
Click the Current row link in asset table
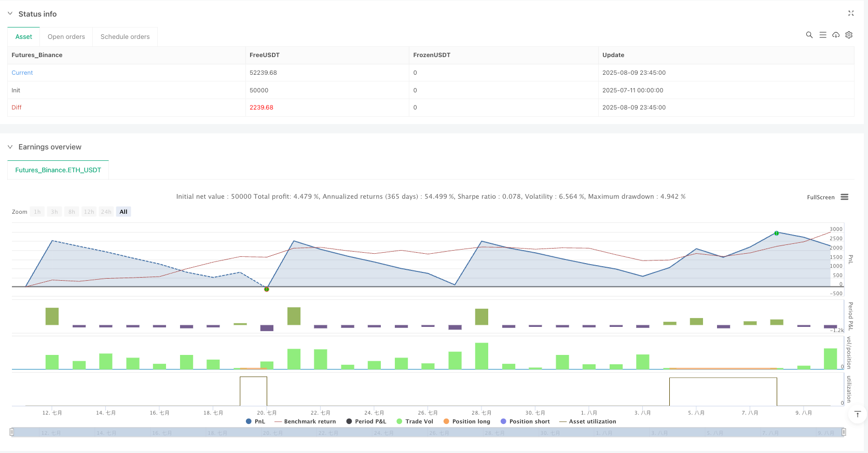[x=22, y=73]
